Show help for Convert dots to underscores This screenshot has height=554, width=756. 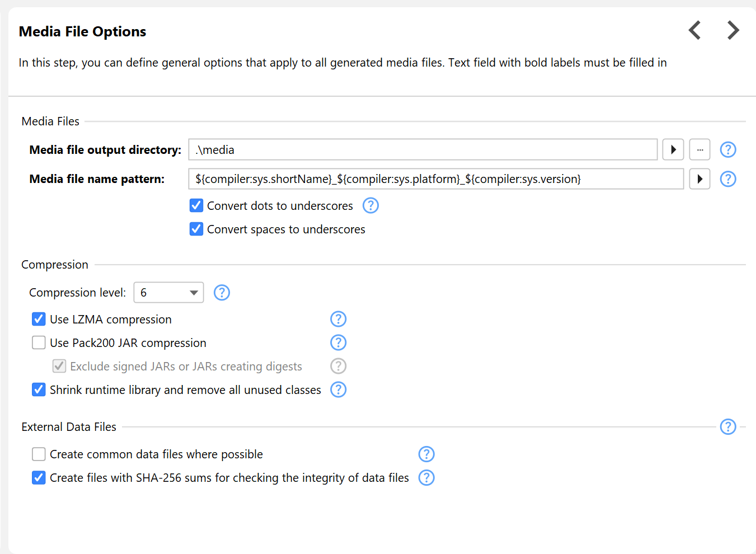click(370, 206)
